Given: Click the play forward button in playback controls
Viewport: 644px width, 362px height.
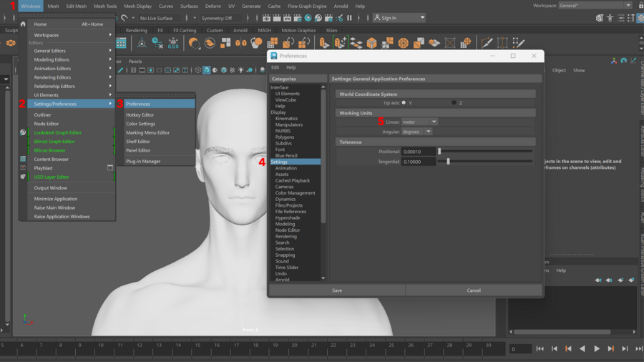Looking at the screenshot, I should point(597,348).
